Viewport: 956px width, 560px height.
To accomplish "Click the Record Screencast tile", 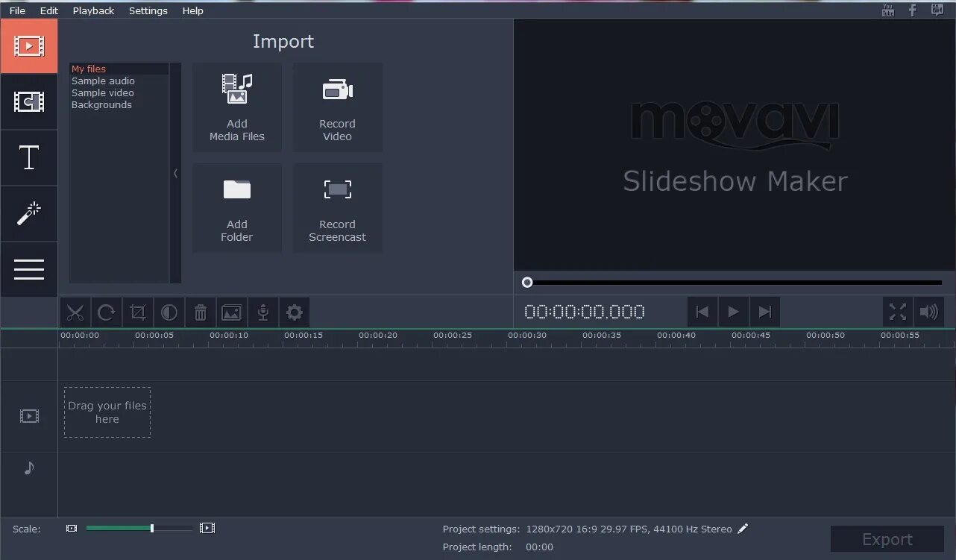I will [x=337, y=208].
